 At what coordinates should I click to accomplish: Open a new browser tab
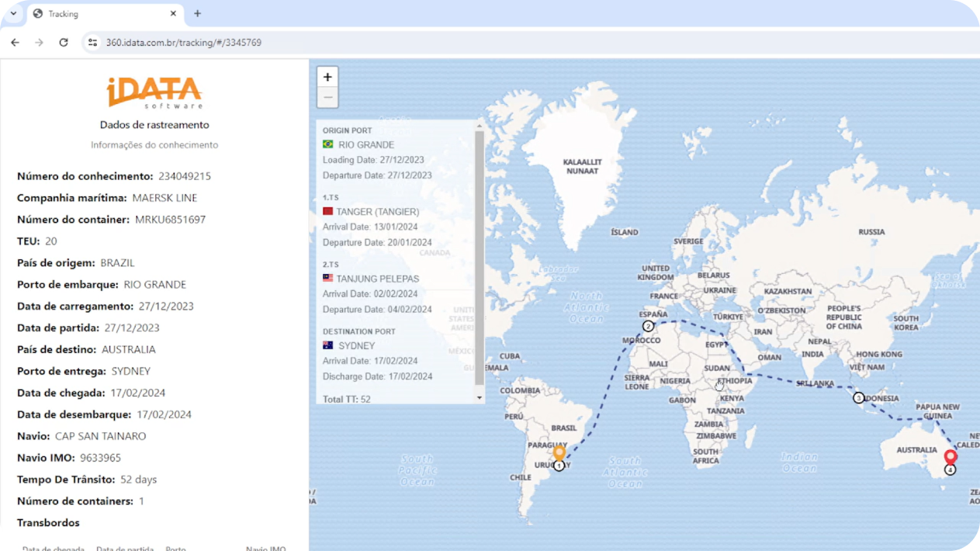197,13
